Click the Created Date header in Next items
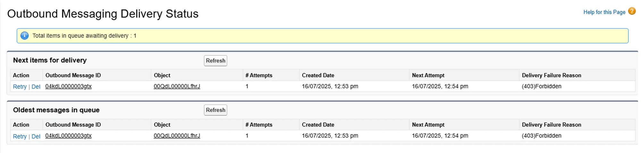 (318, 75)
